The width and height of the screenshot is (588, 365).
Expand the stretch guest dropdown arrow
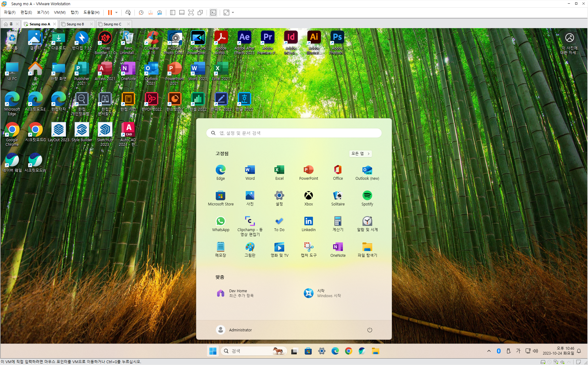tap(233, 13)
